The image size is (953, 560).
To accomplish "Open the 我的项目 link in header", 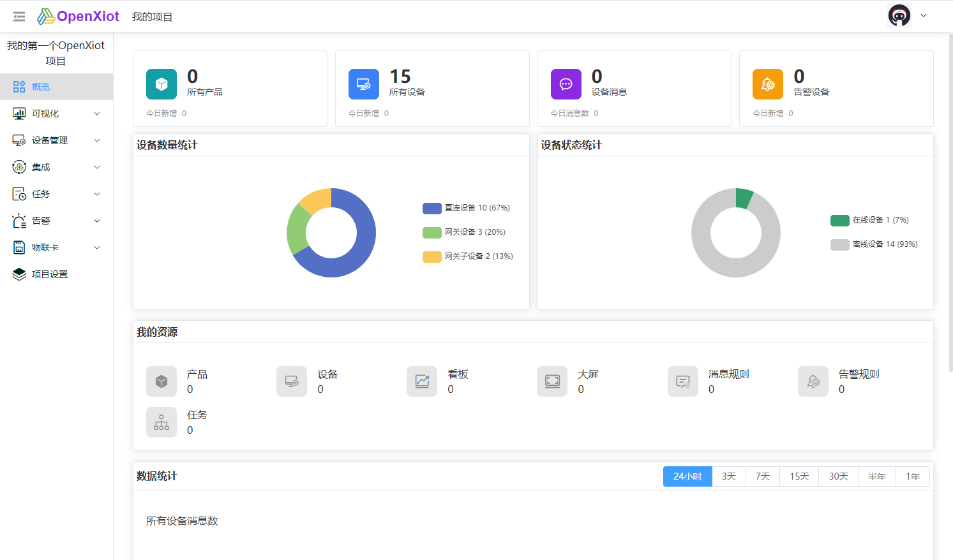I will (152, 17).
